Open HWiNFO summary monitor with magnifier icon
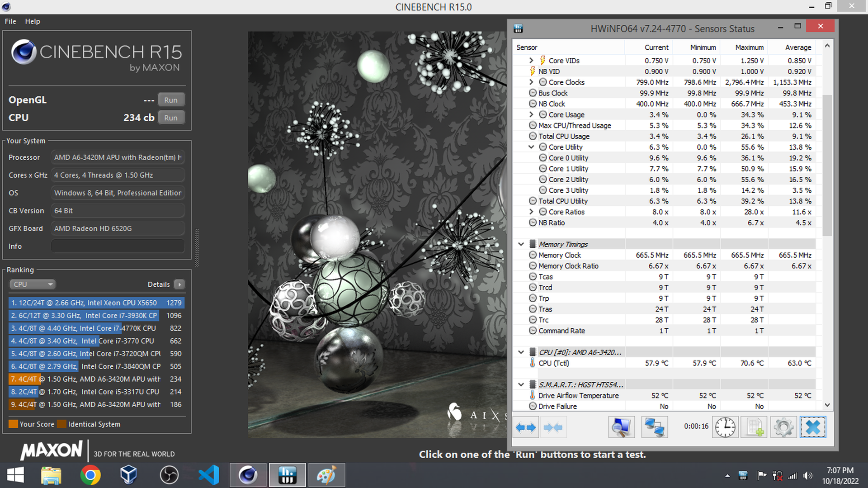Image resolution: width=868 pixels, height=488 pixels. 622,427
